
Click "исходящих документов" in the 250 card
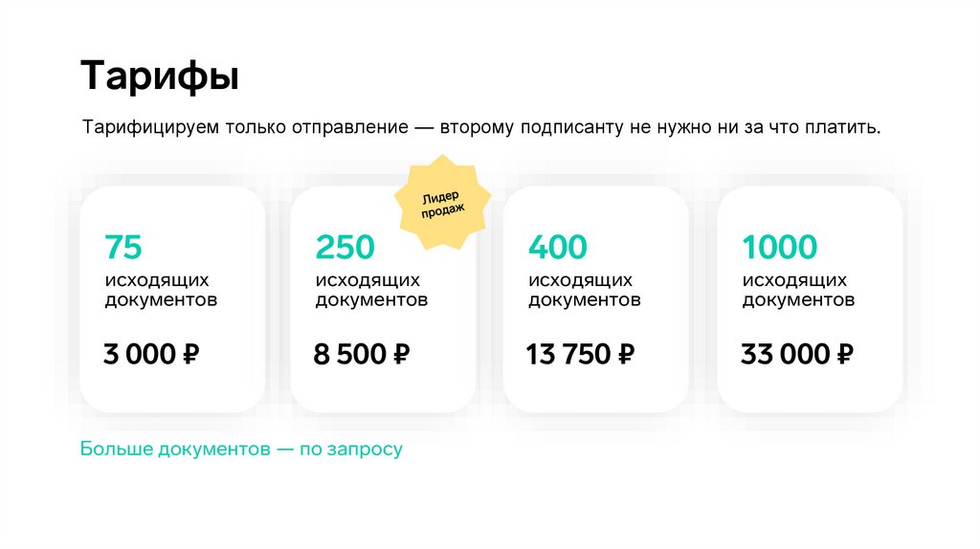pos(370,290)
